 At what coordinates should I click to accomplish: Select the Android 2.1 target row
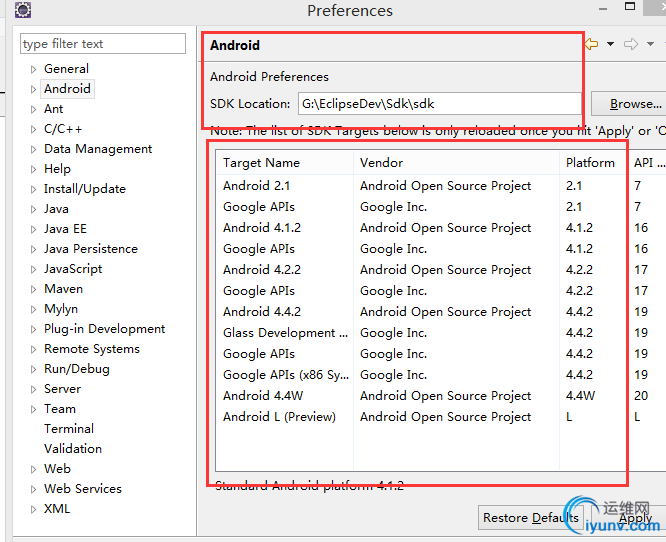click(x=441, y=186)
